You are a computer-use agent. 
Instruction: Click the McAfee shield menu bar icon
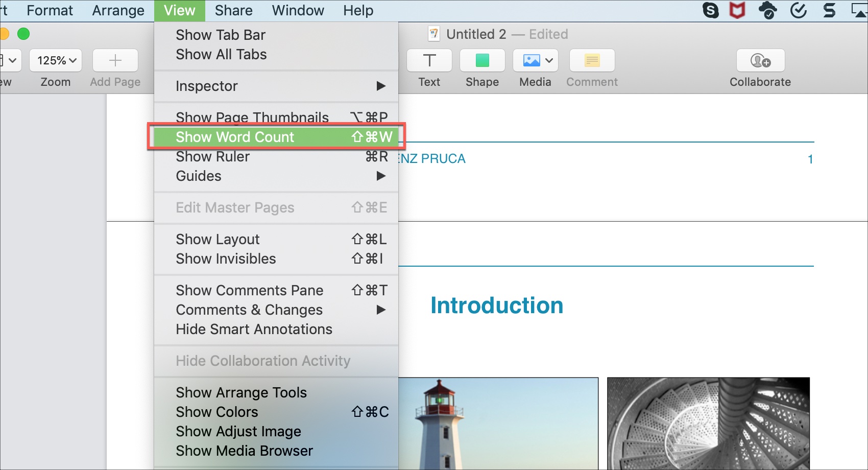click(737, 10)
